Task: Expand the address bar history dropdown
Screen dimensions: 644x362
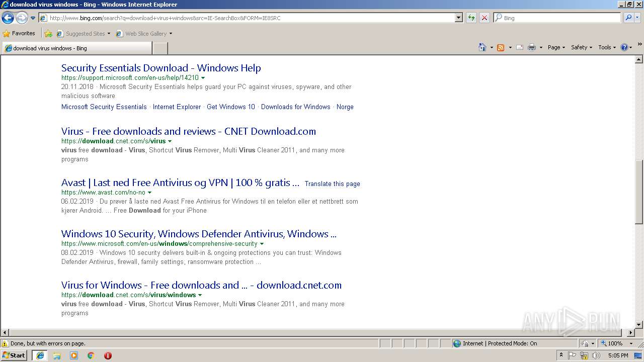Action: [458, 18]
